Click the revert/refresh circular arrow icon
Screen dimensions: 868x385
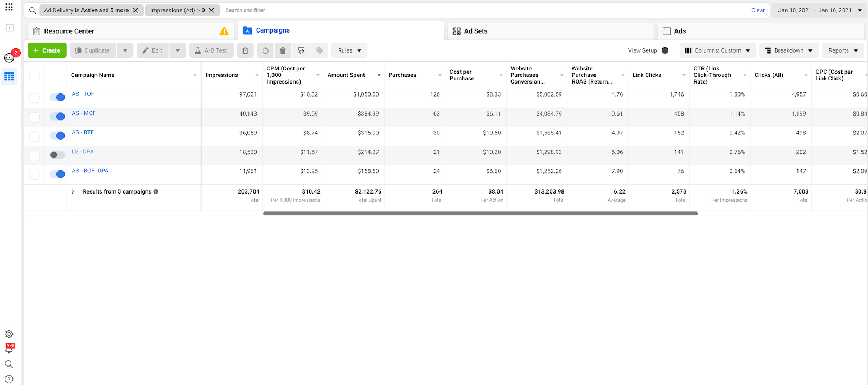pos(265,50)
